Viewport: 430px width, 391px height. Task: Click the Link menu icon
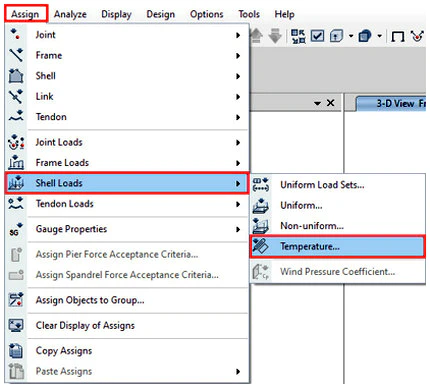[16, 96]
